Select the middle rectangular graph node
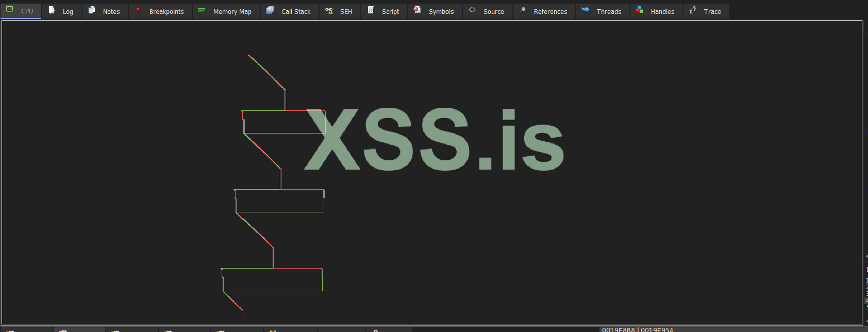868x332 pixels. [280, 201]
